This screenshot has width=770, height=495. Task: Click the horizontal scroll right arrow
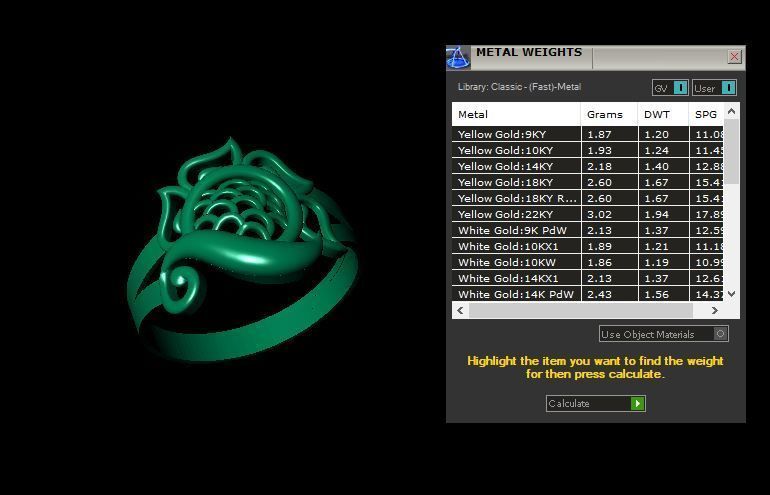tap(715, 310)
